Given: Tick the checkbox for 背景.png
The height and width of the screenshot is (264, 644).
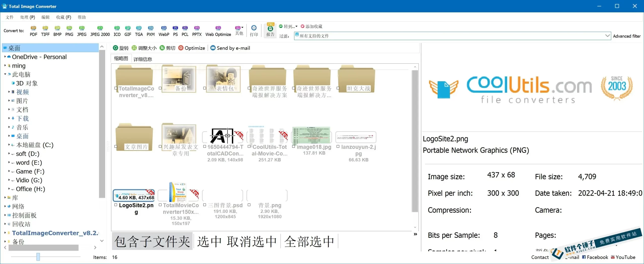Looking at the screenshot, I should point(249,205).
